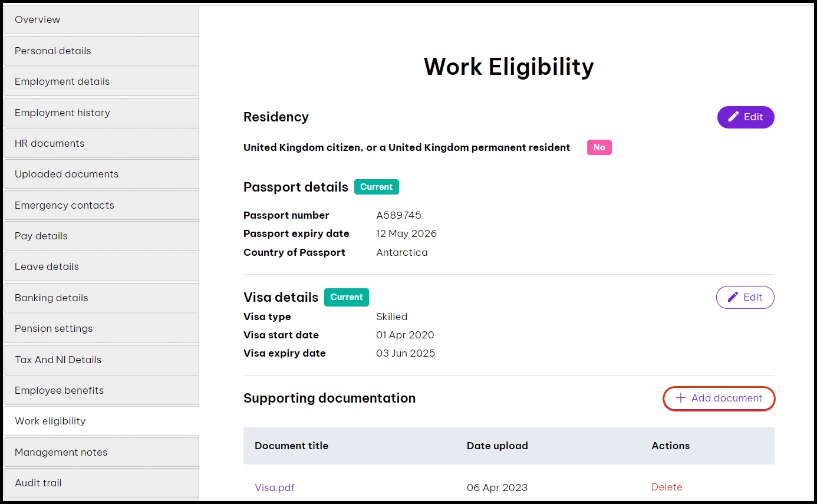
Task: Go to Personal details tab
Action: 101,51
